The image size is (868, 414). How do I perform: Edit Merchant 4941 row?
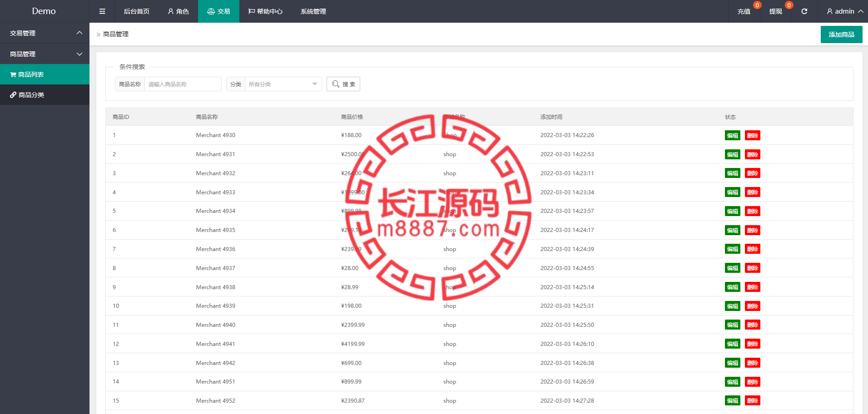click(733, 344)
